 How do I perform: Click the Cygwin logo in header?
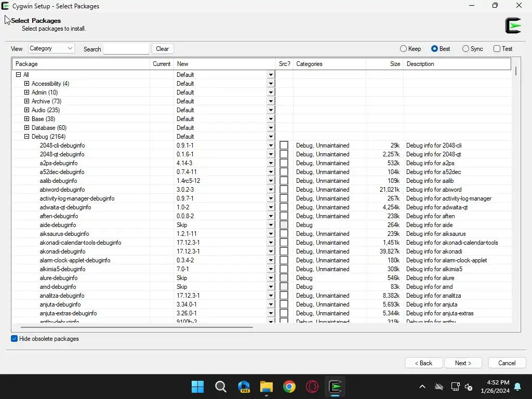pyautogui.click(x=513, y=25)
